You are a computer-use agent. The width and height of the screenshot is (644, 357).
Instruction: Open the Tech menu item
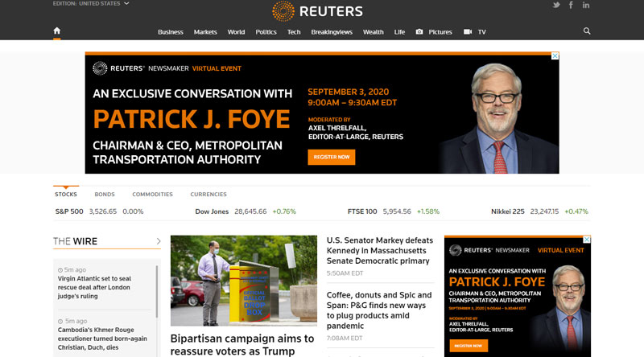(x=294, y=32)
